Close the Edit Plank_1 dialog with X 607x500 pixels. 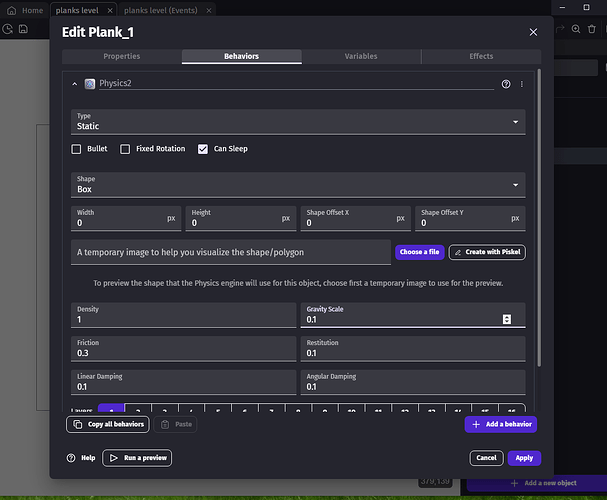pyautogui.click(x=533, y=32)
